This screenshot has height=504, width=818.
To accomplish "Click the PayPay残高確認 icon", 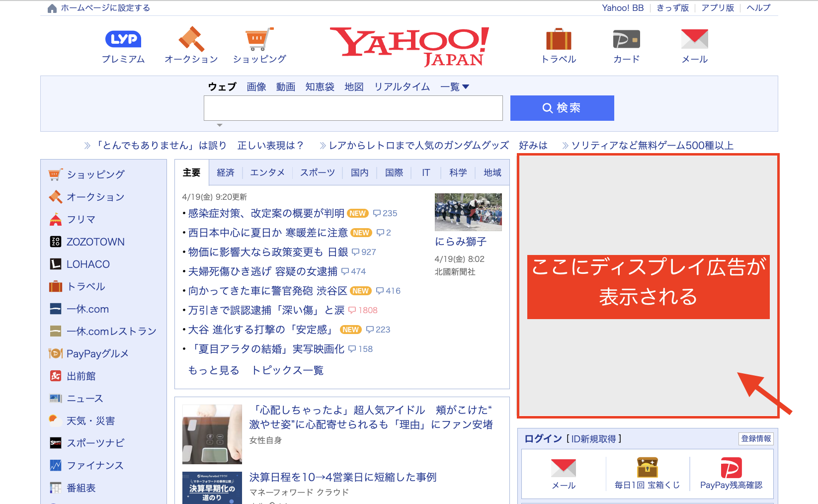I will click(x=731, y=468).
